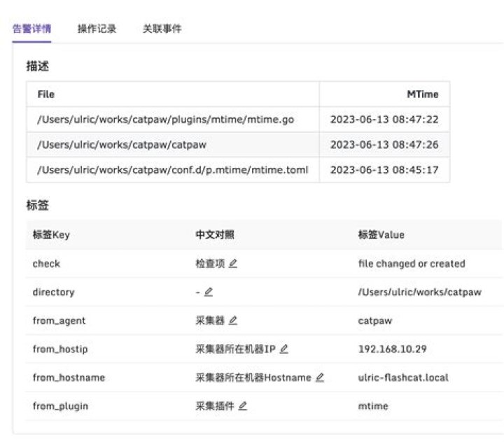
Task: Select the from_plugin tag key
Action: 60,406
